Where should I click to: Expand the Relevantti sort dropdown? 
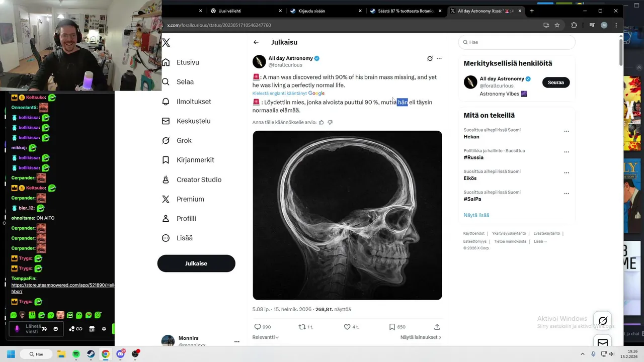click(x=266, y=337)
